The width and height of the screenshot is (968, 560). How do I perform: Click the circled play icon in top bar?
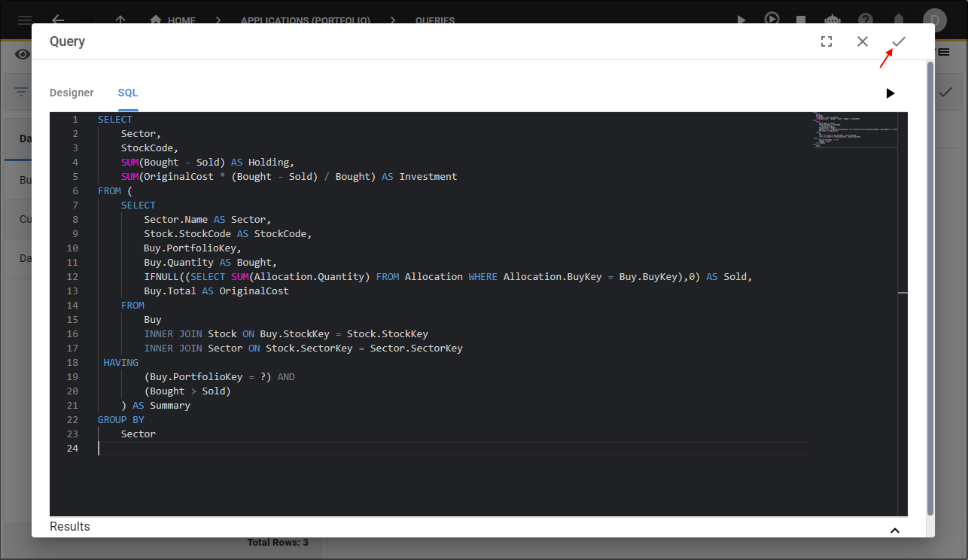[x=772, y=19]
